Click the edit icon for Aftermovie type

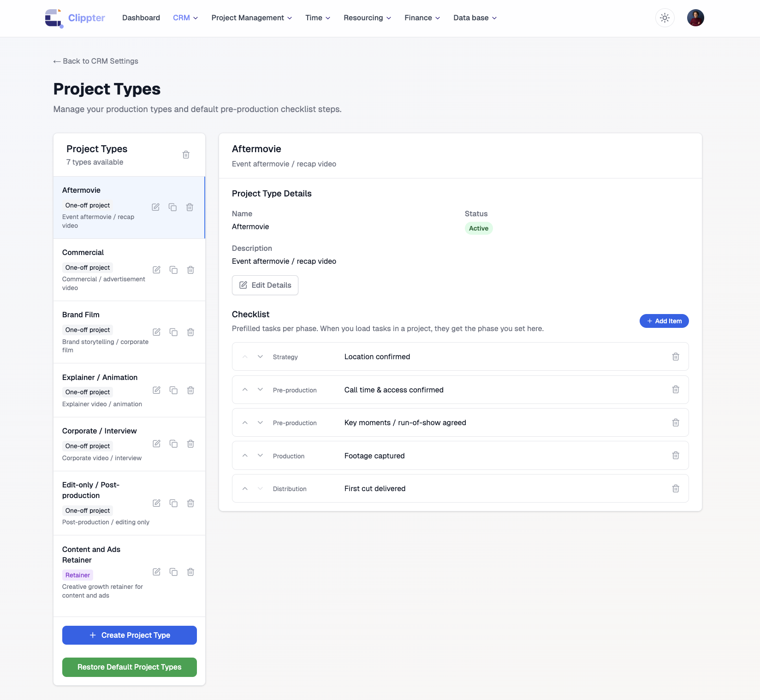[x=156, y=208]
